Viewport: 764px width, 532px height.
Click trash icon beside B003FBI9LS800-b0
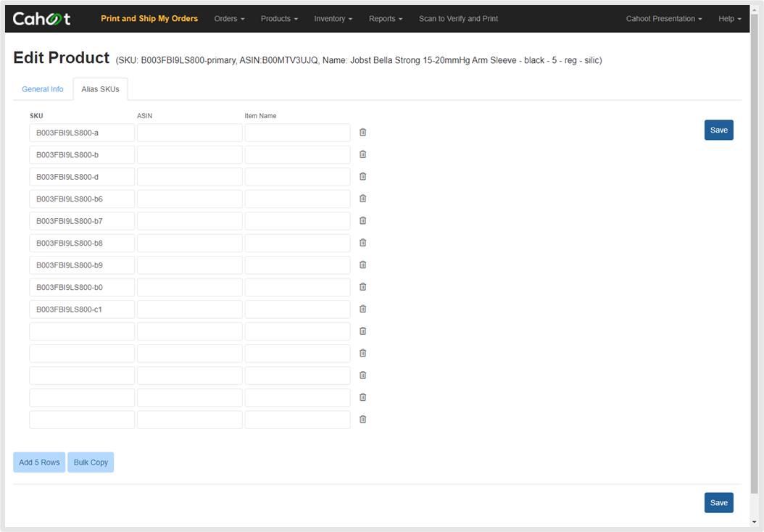click(x=362, y=287)
